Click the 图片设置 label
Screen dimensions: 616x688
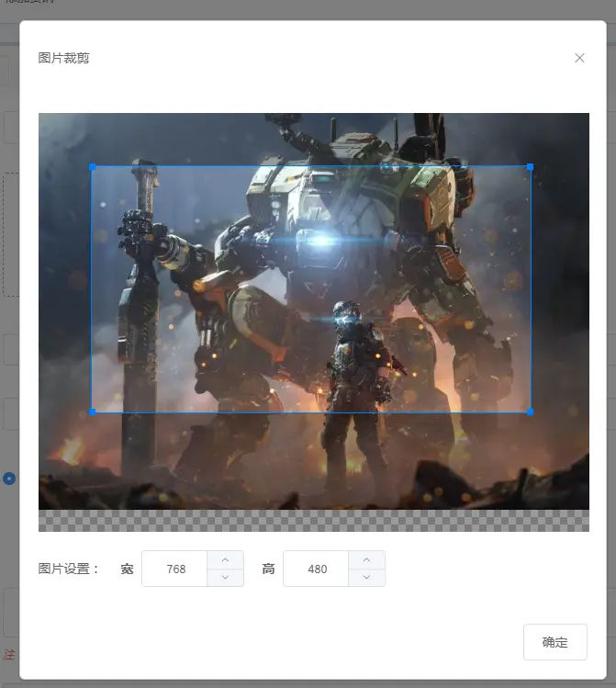[69, 569]
